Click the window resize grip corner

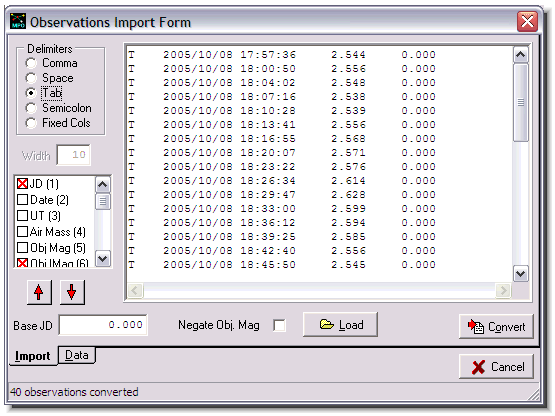534,395
